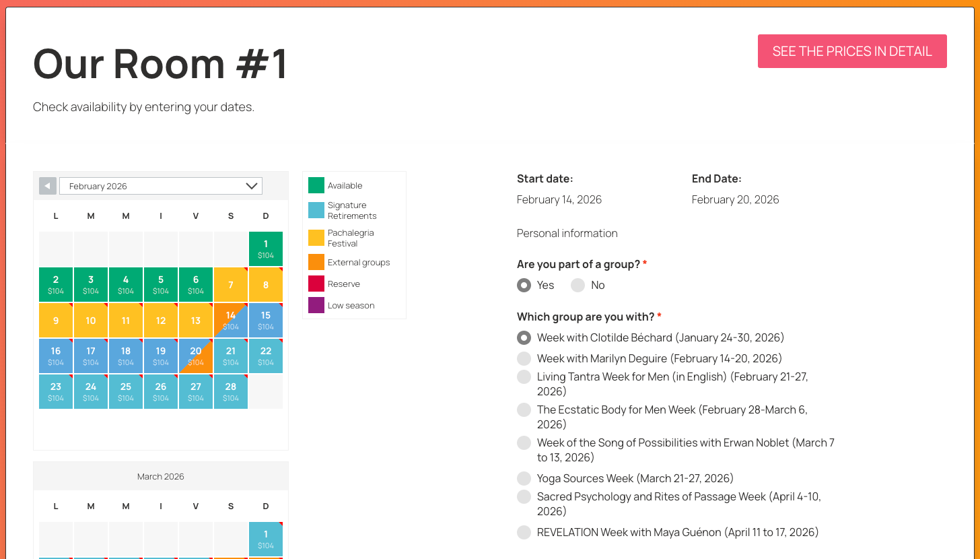Select Yes for group membership
This screenshot has width=980, height=559.
(x=524, y=285)
